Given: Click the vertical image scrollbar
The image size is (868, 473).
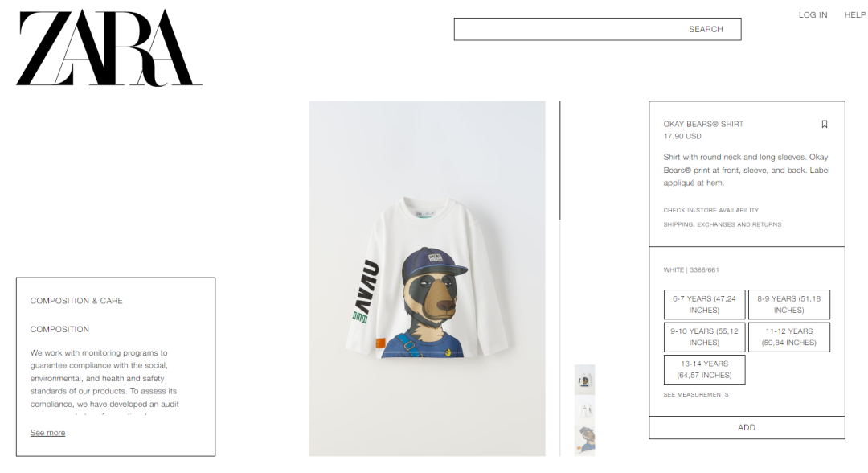Looking at the screenshot, I should pyautogui.click(x=559, y=161).
